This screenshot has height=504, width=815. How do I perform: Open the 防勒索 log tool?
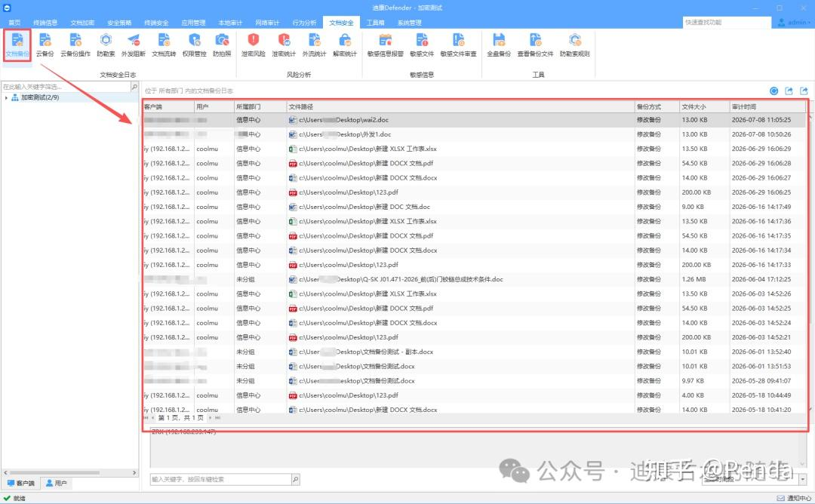(x=106, y=45)
